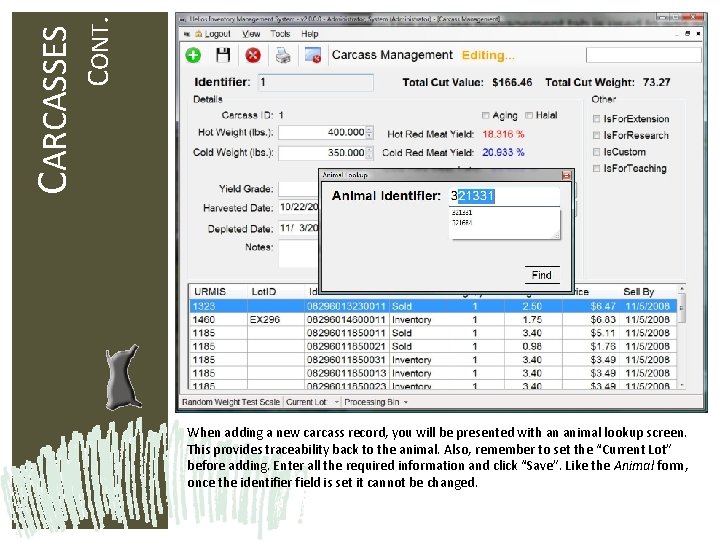Click Random Weight Test Scale status item
720x540 pixels.
231,402
